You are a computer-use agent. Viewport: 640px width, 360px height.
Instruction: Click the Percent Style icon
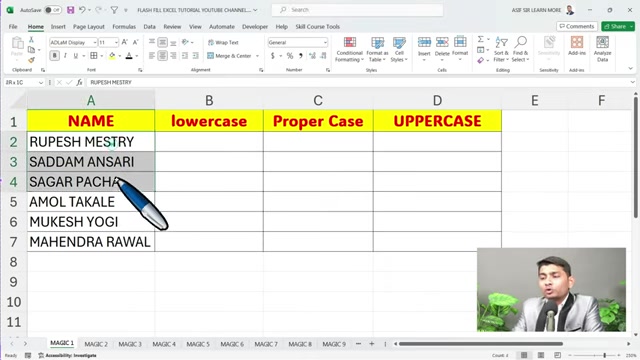pyautogui.click(x=290, y=56)
